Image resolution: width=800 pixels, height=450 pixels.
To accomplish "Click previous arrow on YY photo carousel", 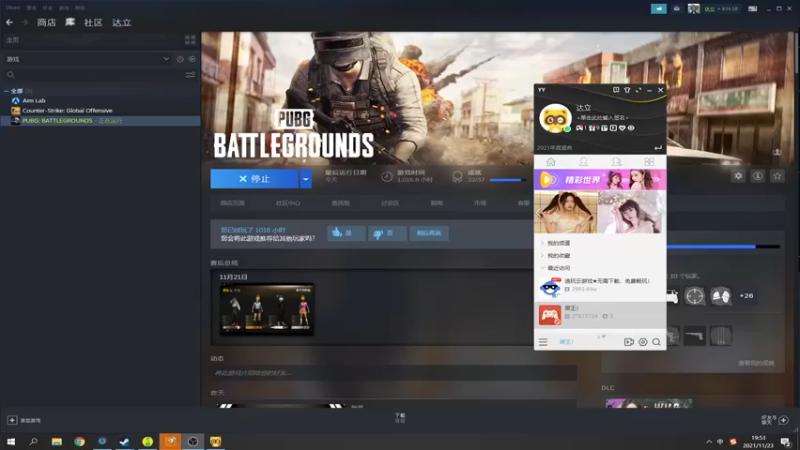I will click(539, 212).
